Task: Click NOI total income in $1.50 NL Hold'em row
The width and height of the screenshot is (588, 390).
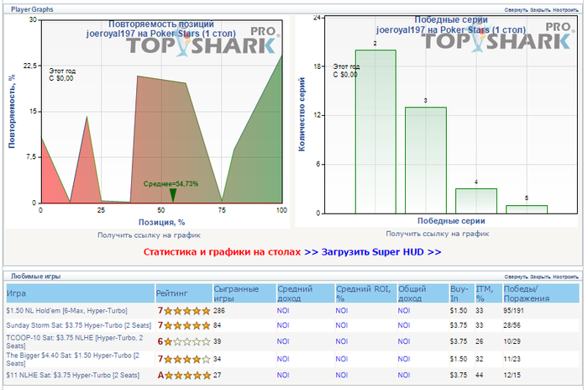Action: [x=404, y=311]
